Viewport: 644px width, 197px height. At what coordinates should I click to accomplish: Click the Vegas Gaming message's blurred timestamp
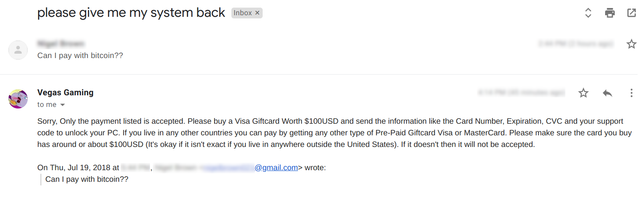click(521, 93)
